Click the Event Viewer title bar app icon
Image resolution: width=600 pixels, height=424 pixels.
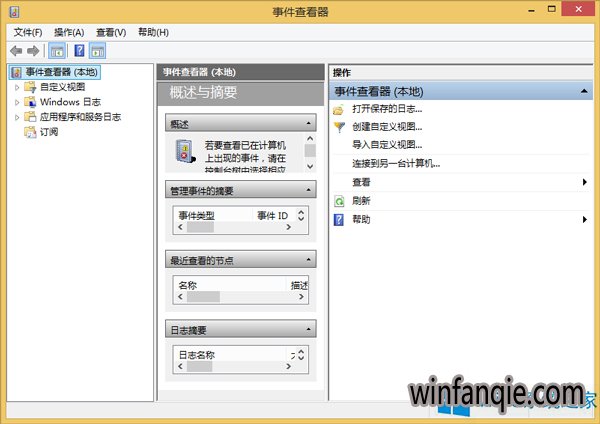click(14, 11)
